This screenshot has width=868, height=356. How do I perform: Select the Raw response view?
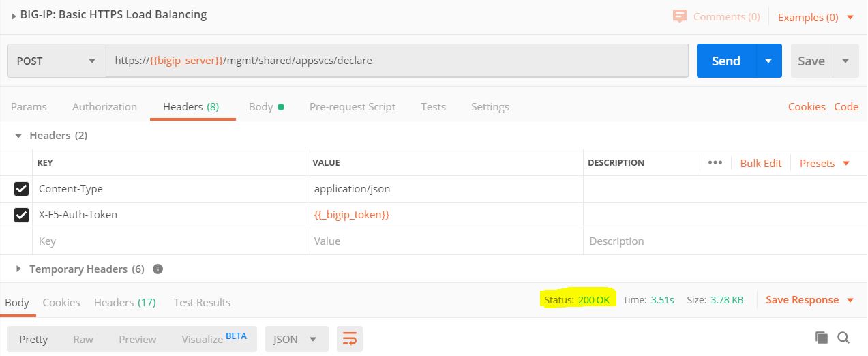(83, 339)
